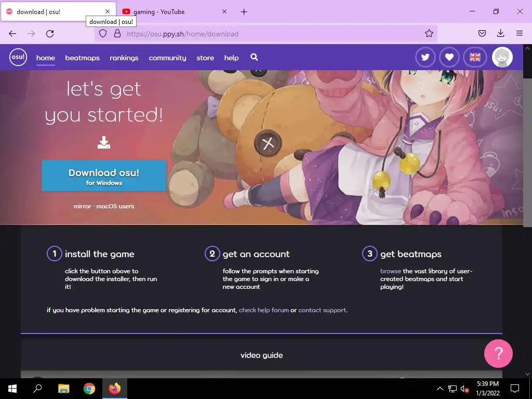
Task: Follow the browse beatmaps link
Action: 391,271
